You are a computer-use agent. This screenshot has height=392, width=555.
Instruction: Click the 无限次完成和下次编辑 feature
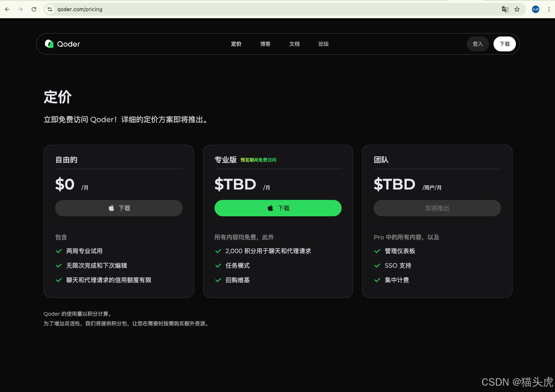(x=96, y=265)
